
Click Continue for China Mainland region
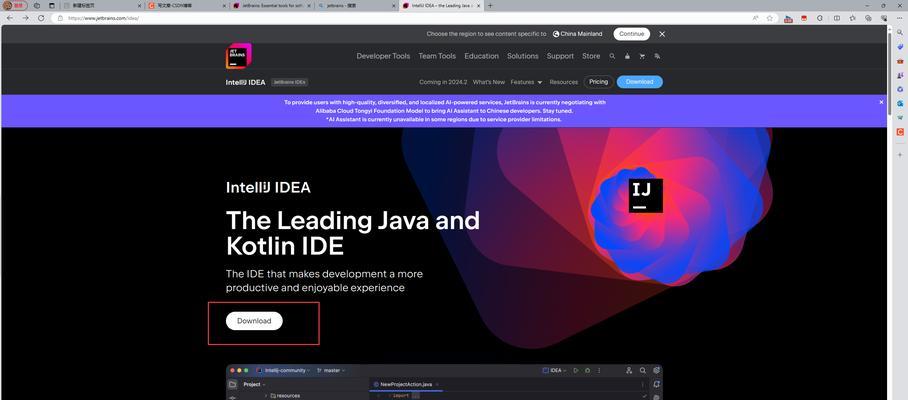(632, 34)
